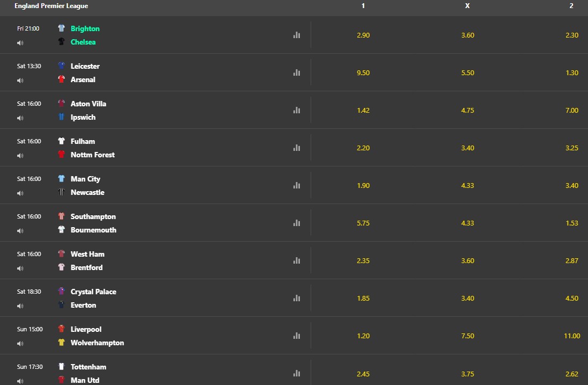
Task: Click speaker icon for Tottenham vs Man Utd
Action: tap(20, 381)
